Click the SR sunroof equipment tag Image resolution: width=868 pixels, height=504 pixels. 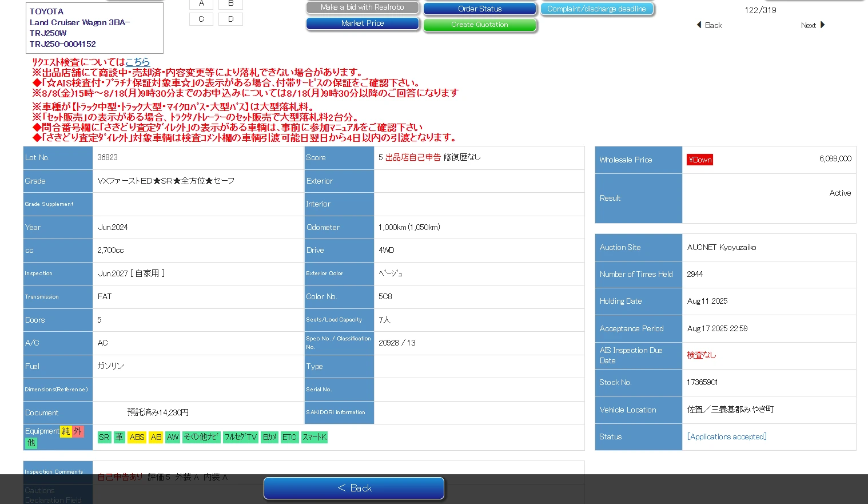pos(104,437)
